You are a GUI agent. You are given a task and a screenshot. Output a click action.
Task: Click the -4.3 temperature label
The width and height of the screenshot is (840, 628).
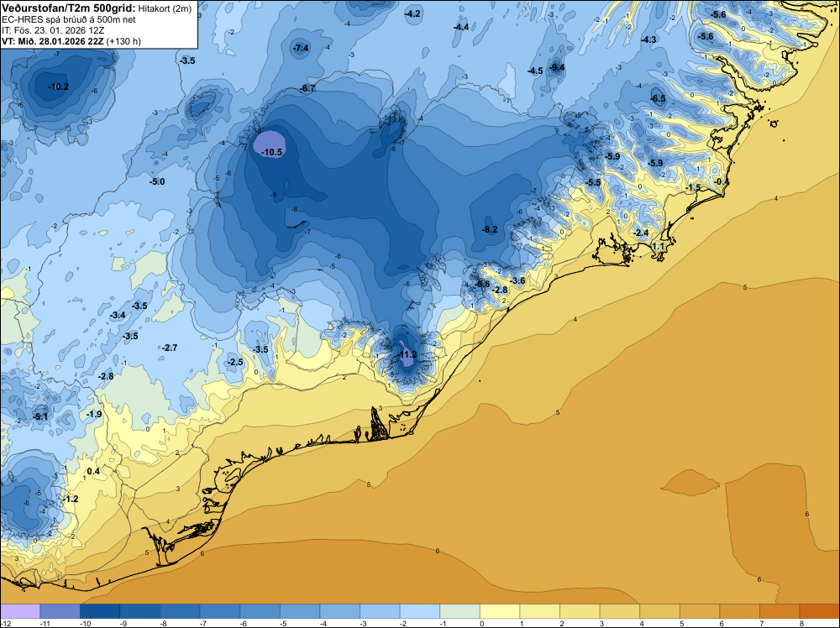click(x=648, y=39)
